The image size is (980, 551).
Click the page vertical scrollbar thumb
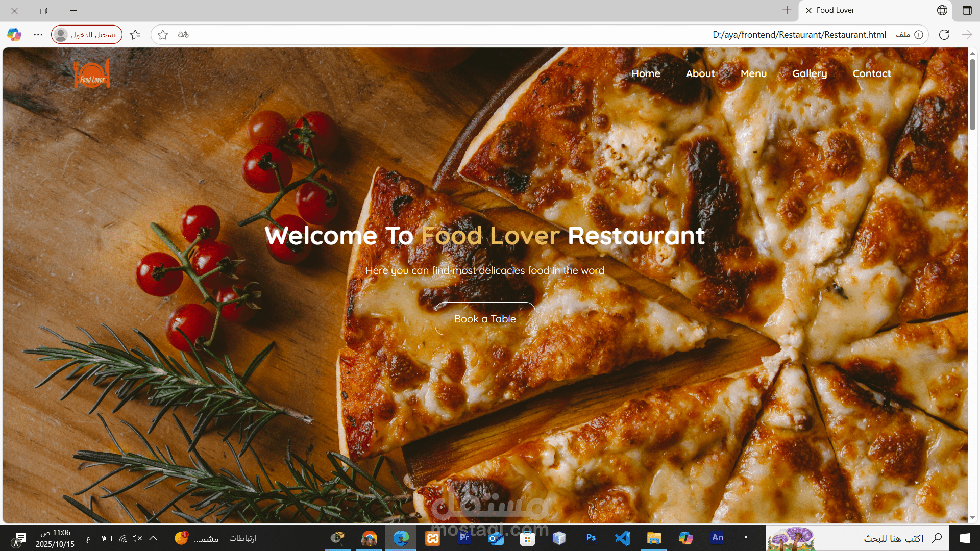972,95
